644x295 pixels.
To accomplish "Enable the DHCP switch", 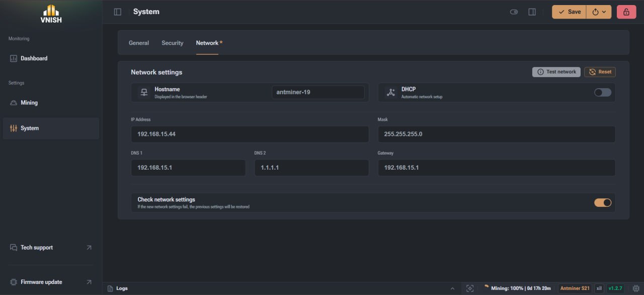I will pyautogui.click(x=603, y=93).
